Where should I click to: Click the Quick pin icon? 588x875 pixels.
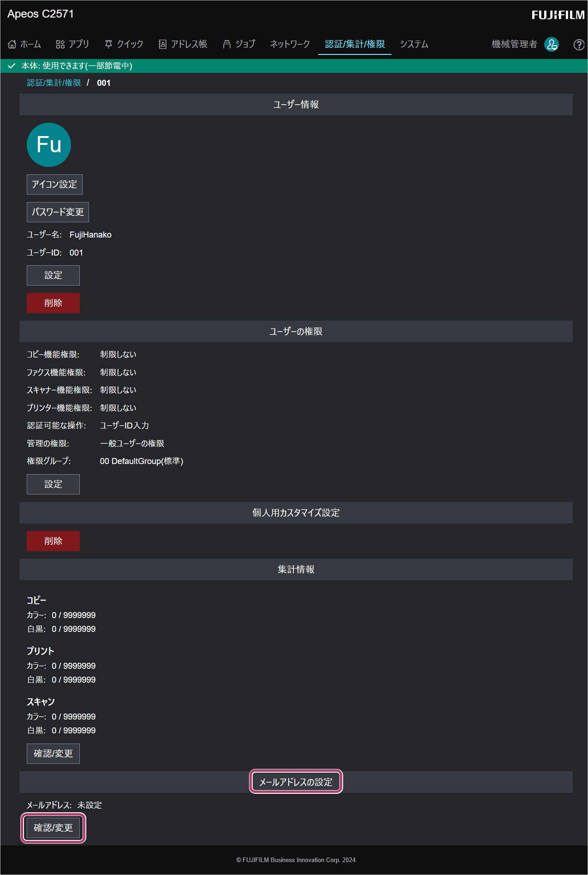(x=108, y=44)
